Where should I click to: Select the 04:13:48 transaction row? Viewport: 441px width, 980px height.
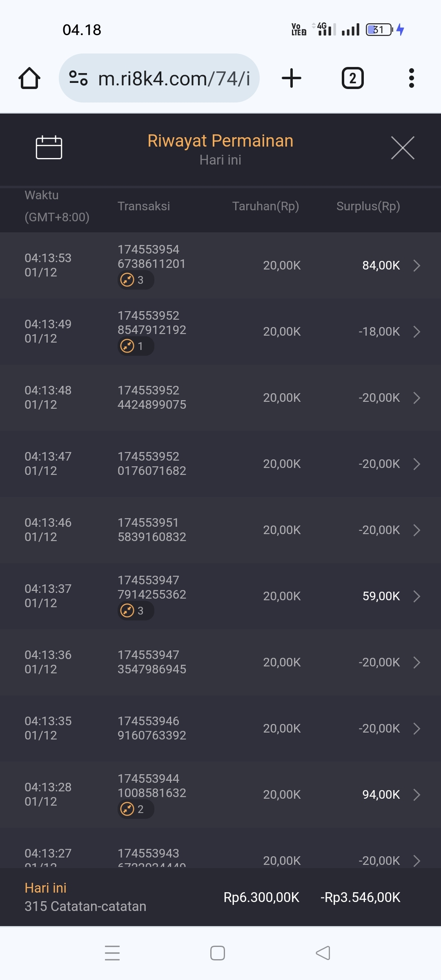pyautogui.click(x=220, y=398)
